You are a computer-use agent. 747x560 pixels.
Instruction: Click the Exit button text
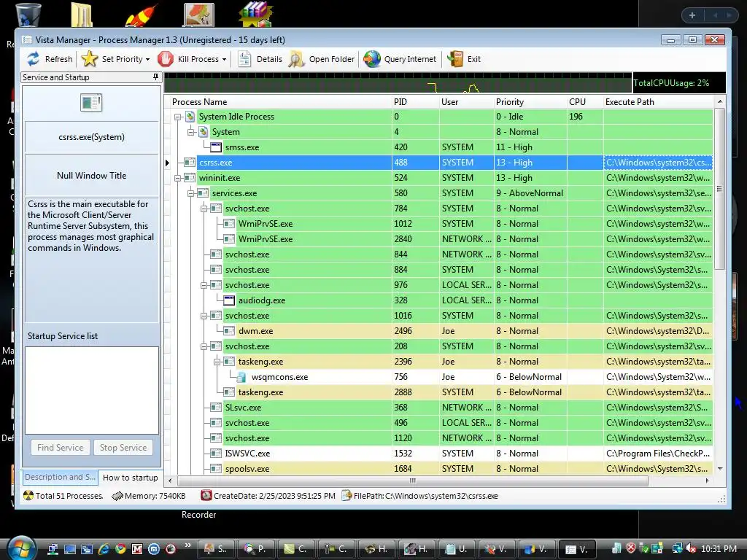click(473, 59)
